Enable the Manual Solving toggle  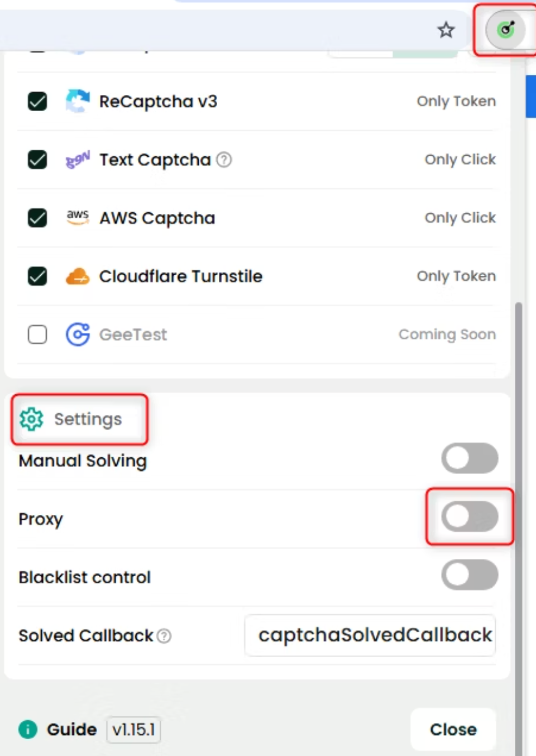(470, 458)
